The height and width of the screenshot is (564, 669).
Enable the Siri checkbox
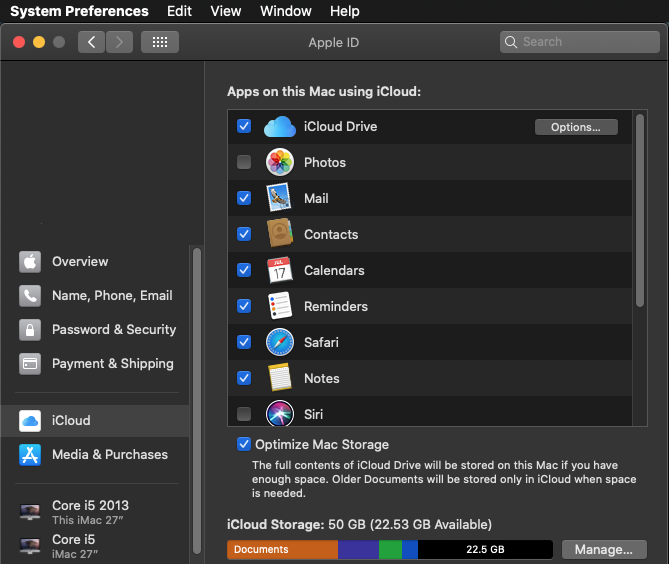click(x=244, y=414)
